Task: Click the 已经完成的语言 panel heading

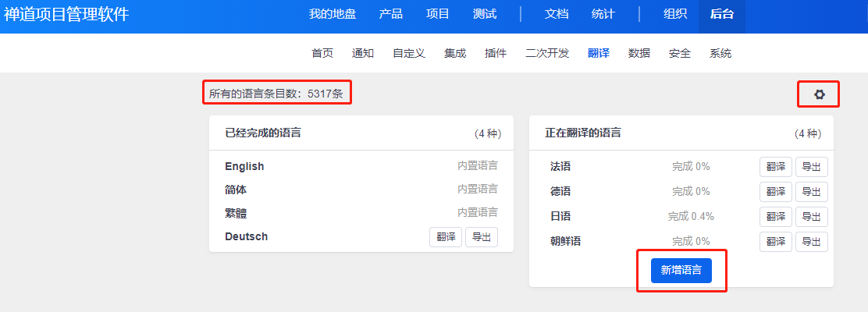Action: click(263, 133)
